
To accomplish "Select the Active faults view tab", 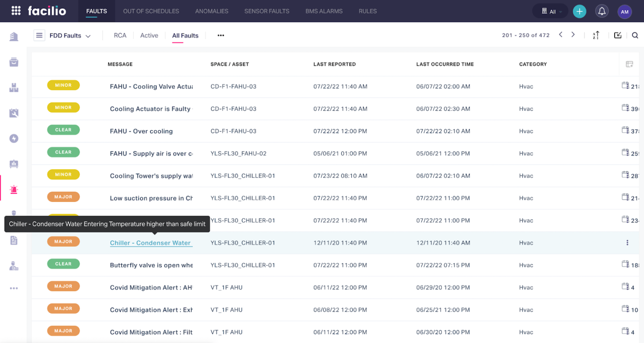I will (149, 36).
